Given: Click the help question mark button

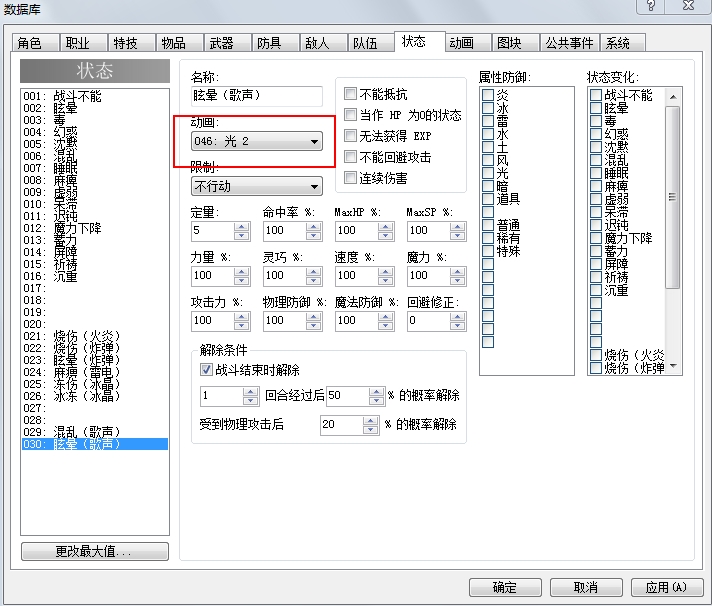Looking at the screenshot, I should (x=651, y=6).
